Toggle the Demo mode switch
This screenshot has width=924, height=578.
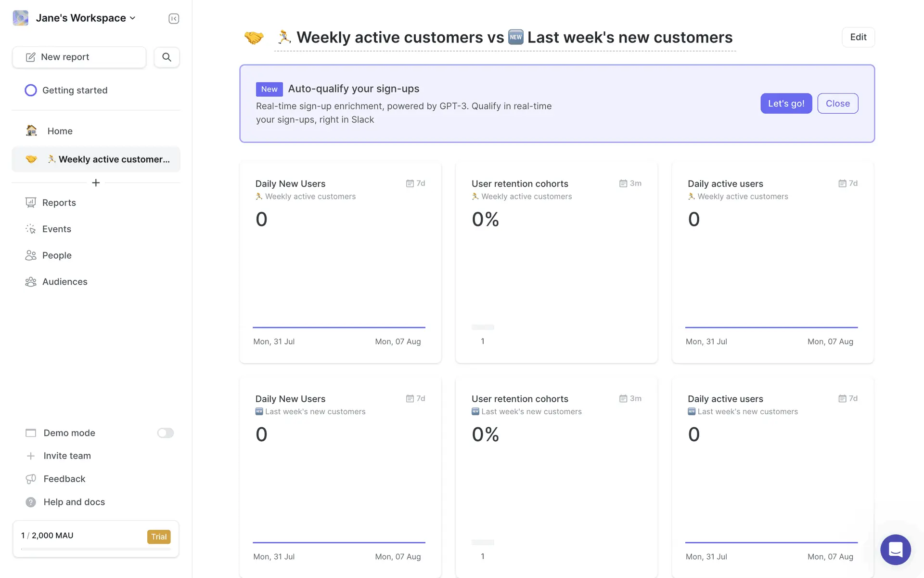165,433
